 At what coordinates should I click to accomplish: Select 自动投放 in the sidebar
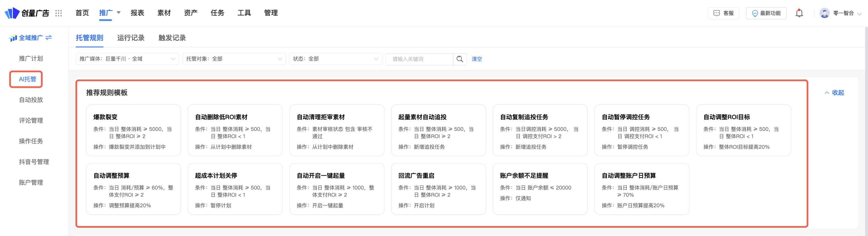pos(31,100)
